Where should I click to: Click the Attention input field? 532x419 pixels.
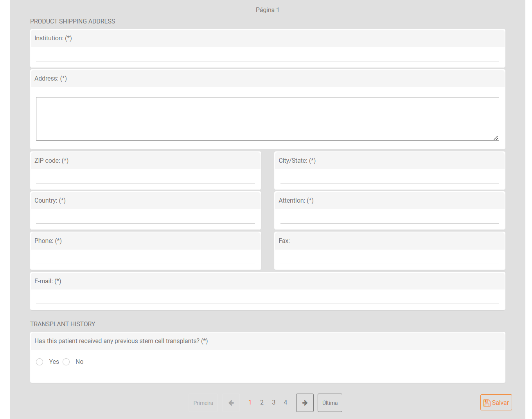click(389, 218)
